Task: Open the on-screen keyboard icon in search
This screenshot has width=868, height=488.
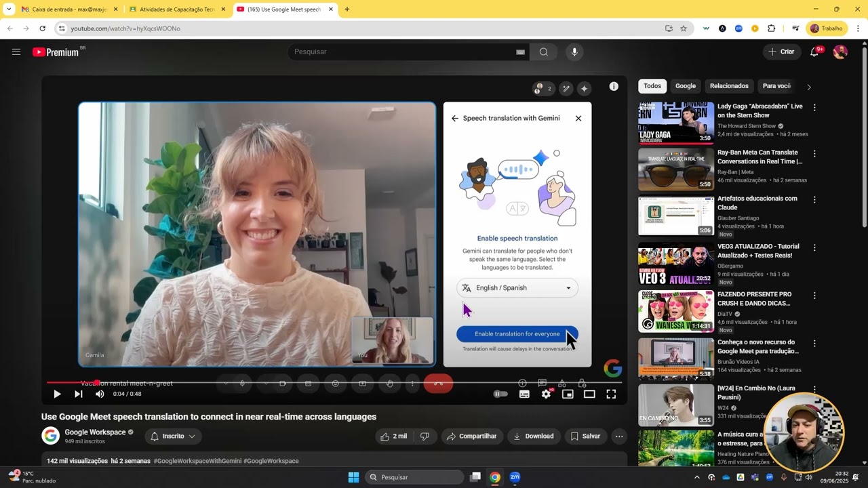Action: coord(521,52)
